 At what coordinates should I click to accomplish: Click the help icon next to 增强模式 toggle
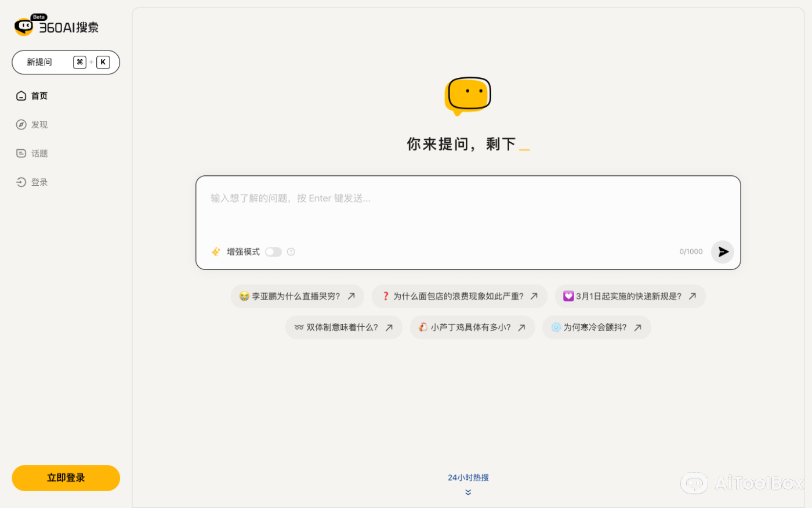pyautogui.click(x=291, y=251)
